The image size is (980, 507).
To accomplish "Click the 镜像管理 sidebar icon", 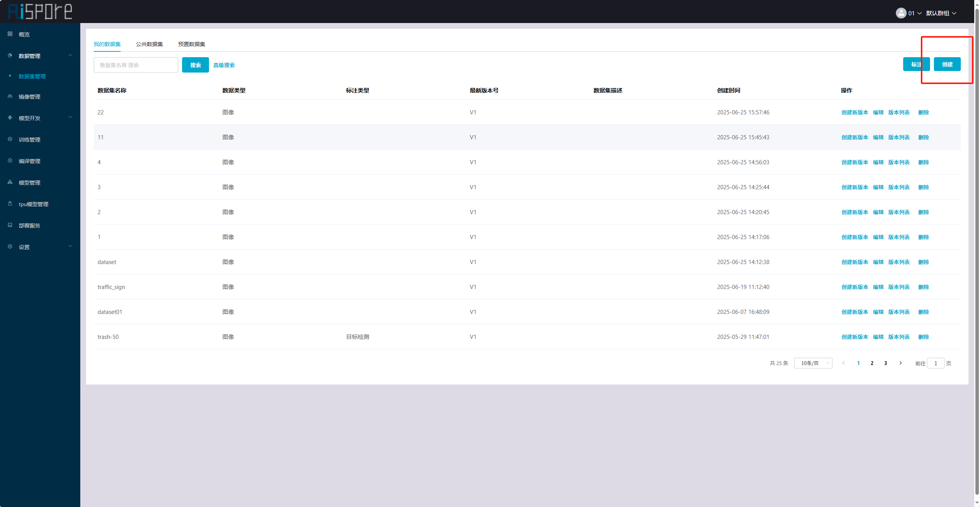I will (x=10, y=96).
